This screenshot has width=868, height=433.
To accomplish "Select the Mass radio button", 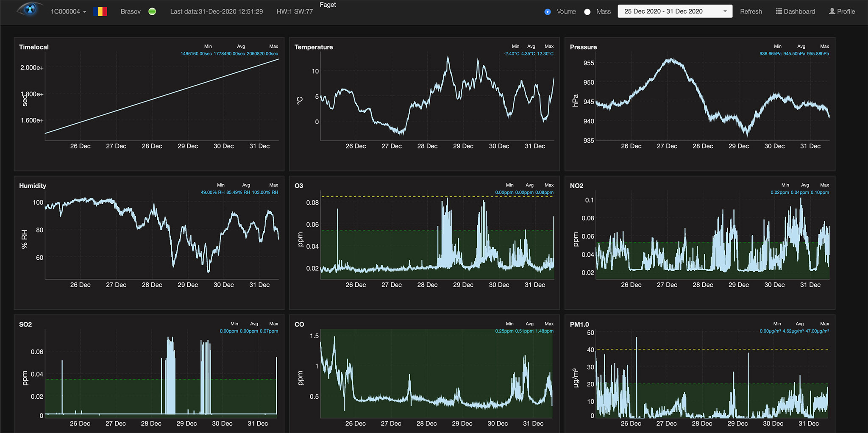I will click(x=587, y=11).
